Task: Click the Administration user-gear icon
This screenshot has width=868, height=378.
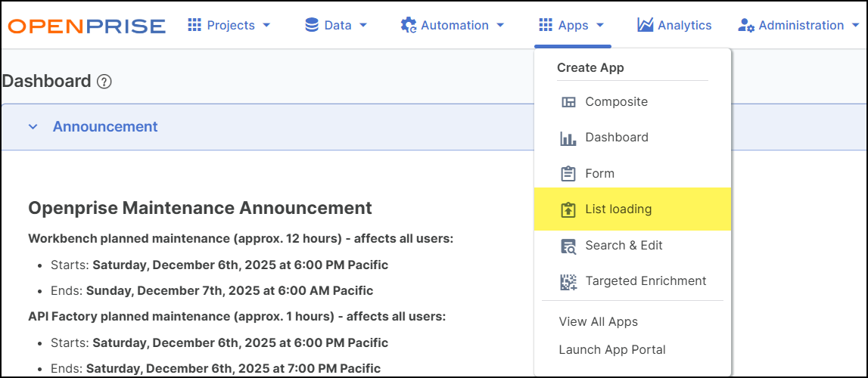Action: (x=746, y=26)
